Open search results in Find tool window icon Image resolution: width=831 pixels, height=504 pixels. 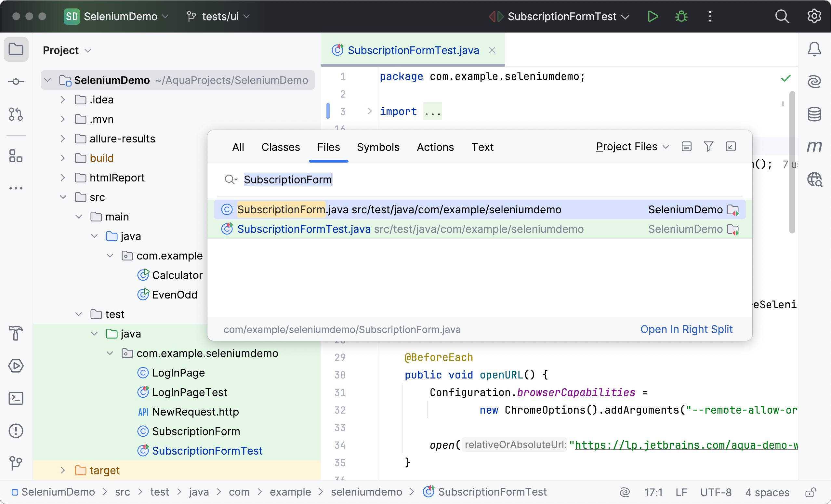[731, 146]
